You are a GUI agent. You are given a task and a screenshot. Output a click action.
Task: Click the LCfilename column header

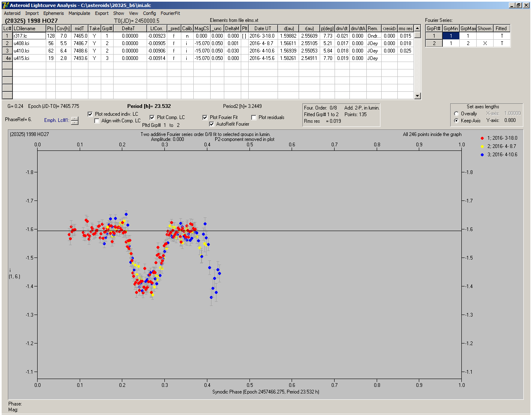coord(29,29)
